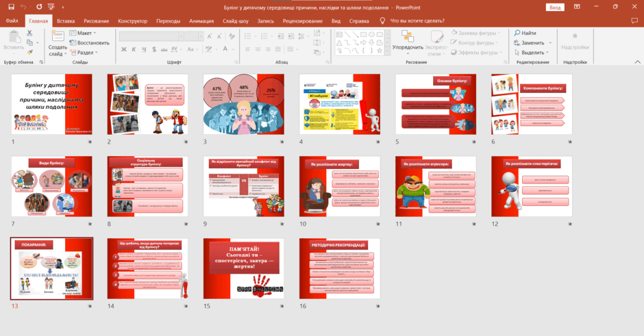Collapse the ribbon with the chevron
The image size is (644, 336).
pyautogui.click(x=637, y=62)
